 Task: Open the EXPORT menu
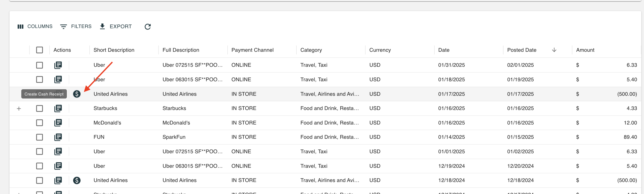pyautogui.click(x=116, y=26)
